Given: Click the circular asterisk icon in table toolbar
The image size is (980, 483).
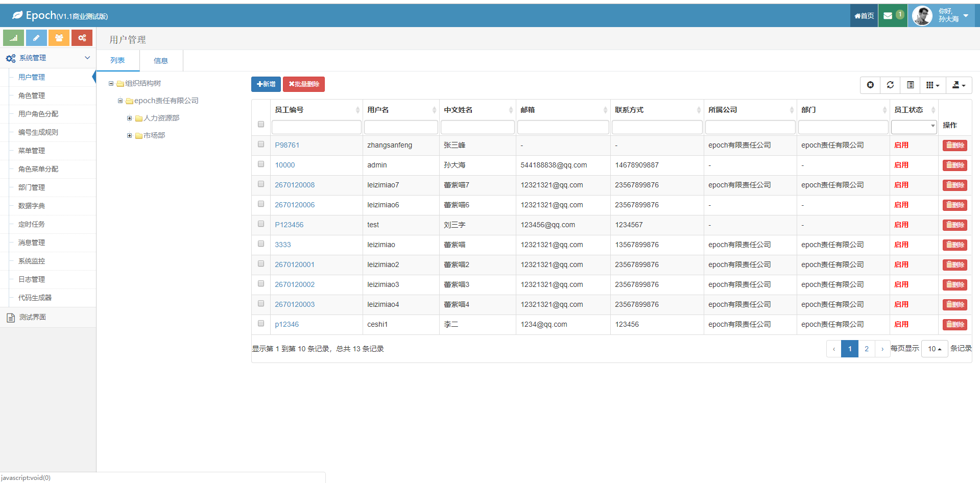Looking at the screenshot, I should [x=870, y=85].
